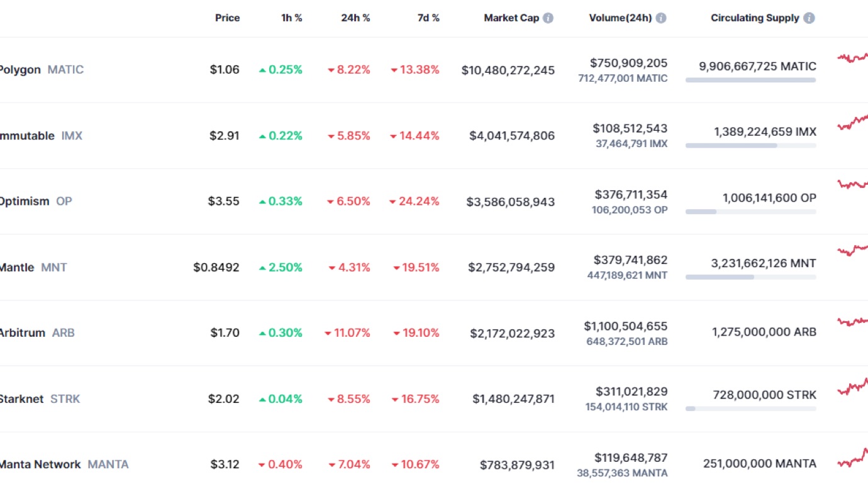Open the Optimism OP coin page
The height and width of the screenshot is (487, 868).
[24, 202]
